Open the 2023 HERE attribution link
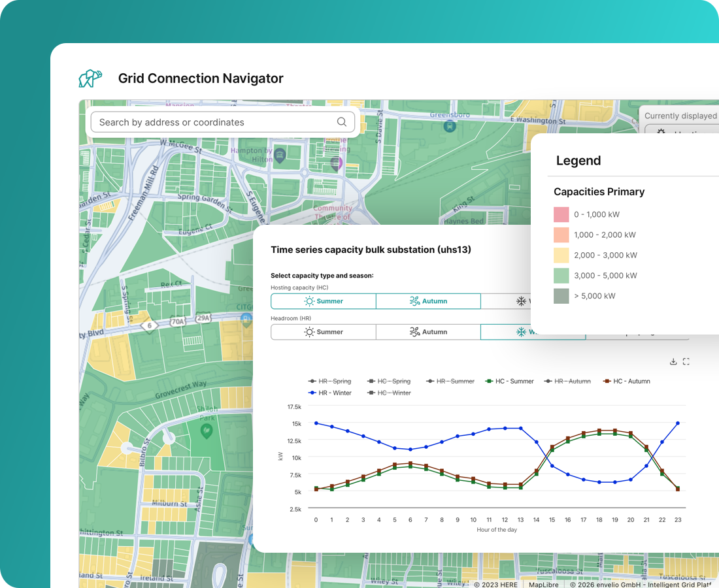 [x=495, y=584]
